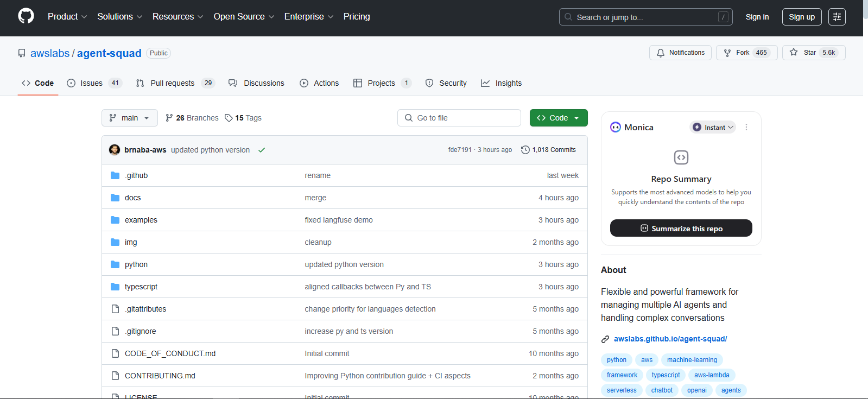Focus the Go to file field
This screenshot has height=399, width=868.
pos(459,118)
